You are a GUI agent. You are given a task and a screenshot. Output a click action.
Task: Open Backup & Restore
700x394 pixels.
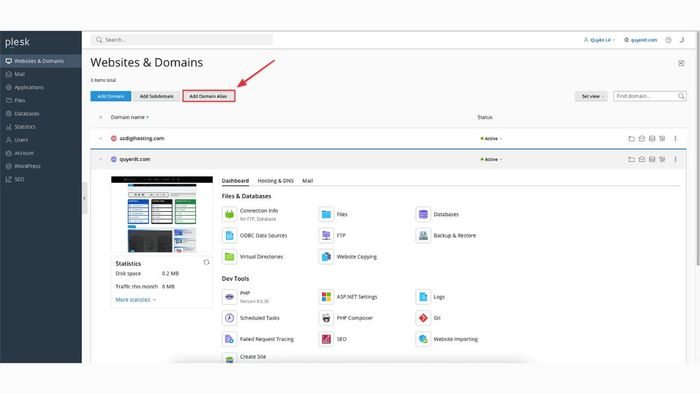(x=446, y=235)
